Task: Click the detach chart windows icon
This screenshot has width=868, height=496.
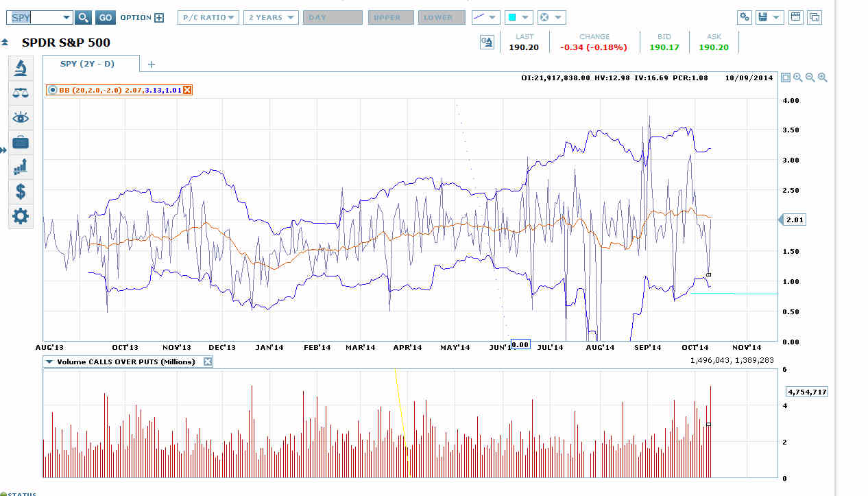Action: pyautogui.click(x=815, y=17)
